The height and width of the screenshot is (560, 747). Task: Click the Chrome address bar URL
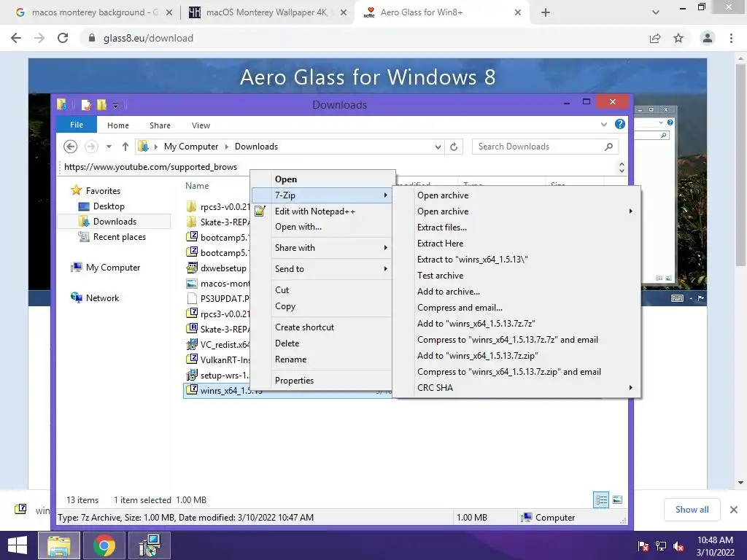148,38
